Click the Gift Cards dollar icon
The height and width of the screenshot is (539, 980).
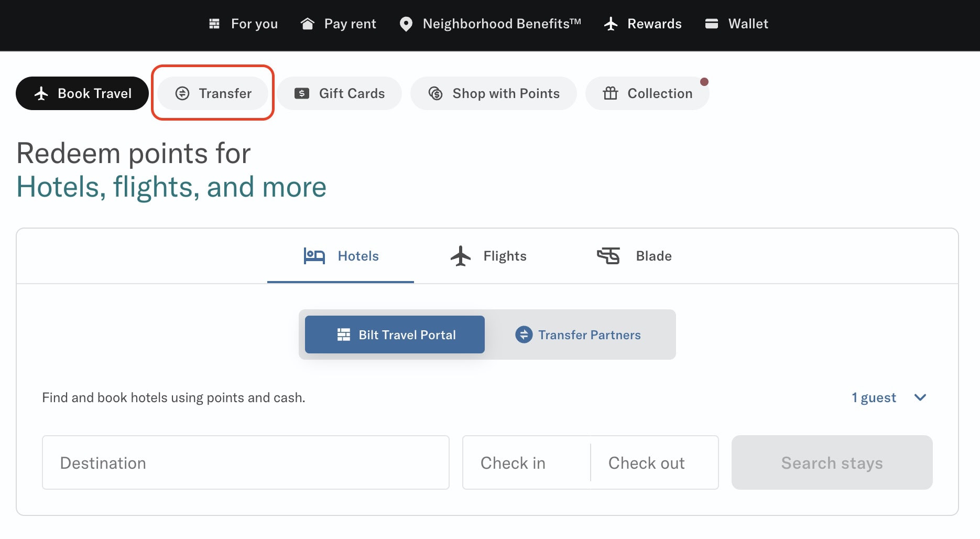coord(301,93)
